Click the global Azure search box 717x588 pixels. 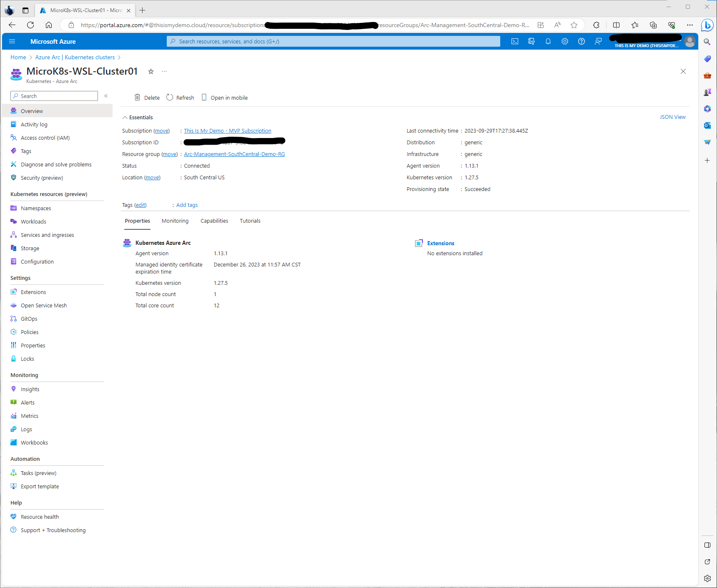[x=333, y=41]
